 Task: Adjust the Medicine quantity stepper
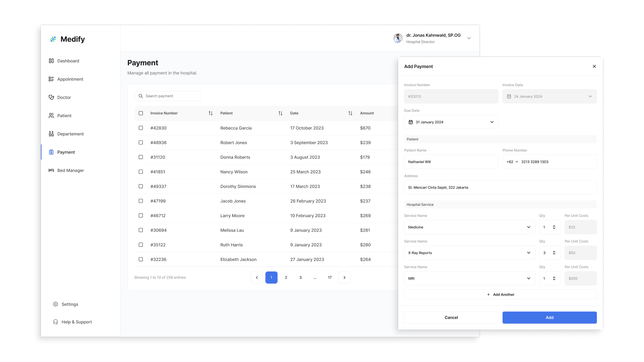pos(554,227)
